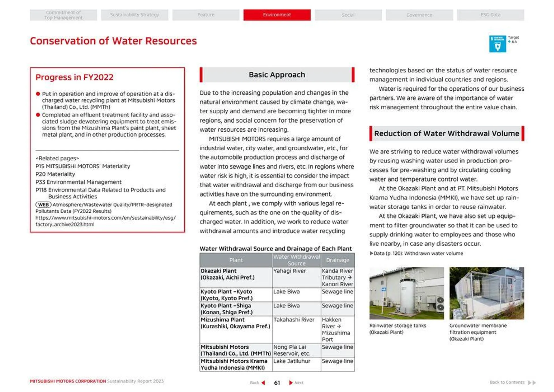Select the Lake Biwa cell in Kyoto Plant –Shiga row
The width and height of the screenshot is (554, 392).
pos(297,309)
